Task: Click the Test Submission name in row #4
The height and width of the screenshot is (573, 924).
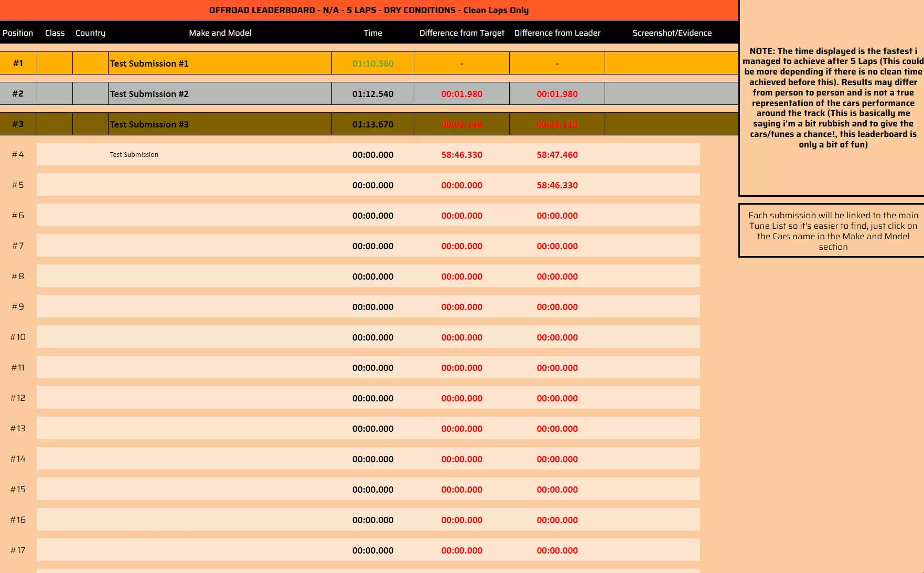Action: [134, 155]
